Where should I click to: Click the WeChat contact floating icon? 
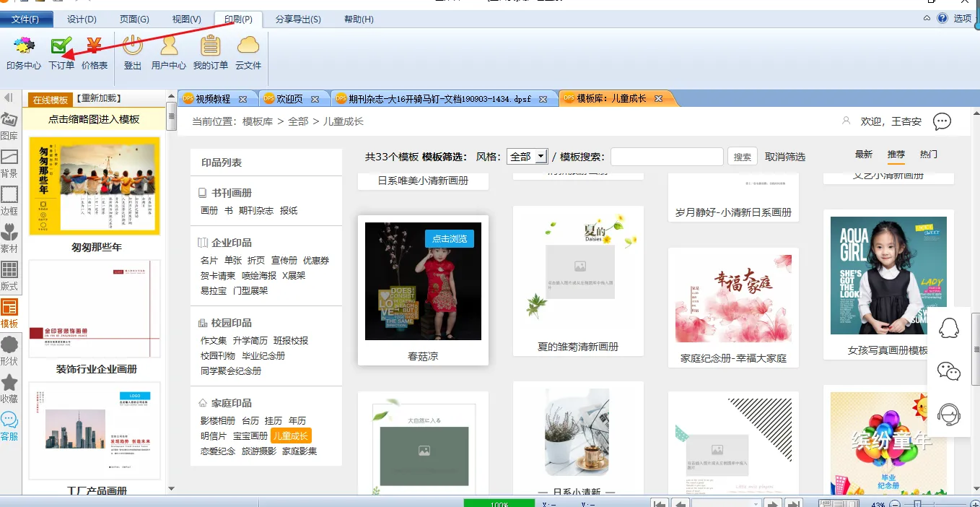point(948,371)
